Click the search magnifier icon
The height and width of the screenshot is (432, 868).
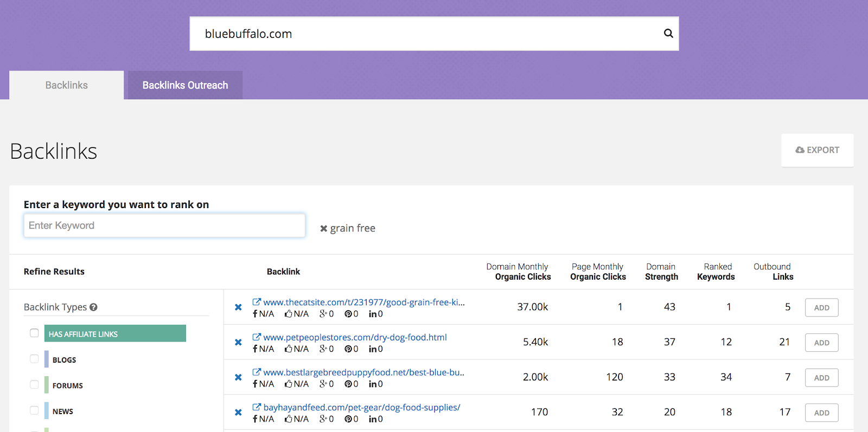coord(668,33)
